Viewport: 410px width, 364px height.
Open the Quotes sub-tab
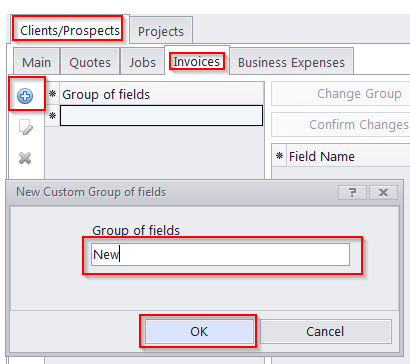pyautogui.click(x=90, y=62)
